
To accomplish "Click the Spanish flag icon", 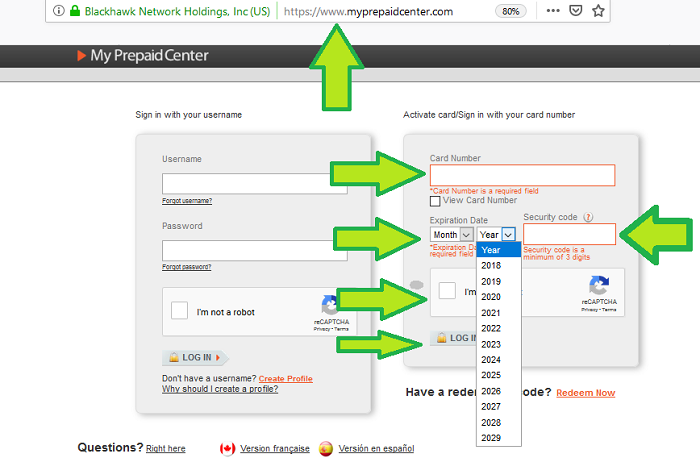I will pyautogui.click(x=326, y=448).
